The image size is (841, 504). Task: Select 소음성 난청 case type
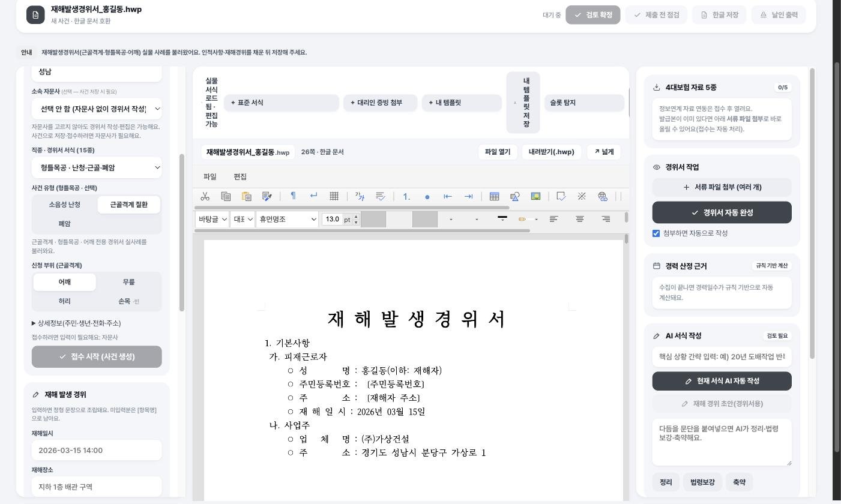pos(65,205)
